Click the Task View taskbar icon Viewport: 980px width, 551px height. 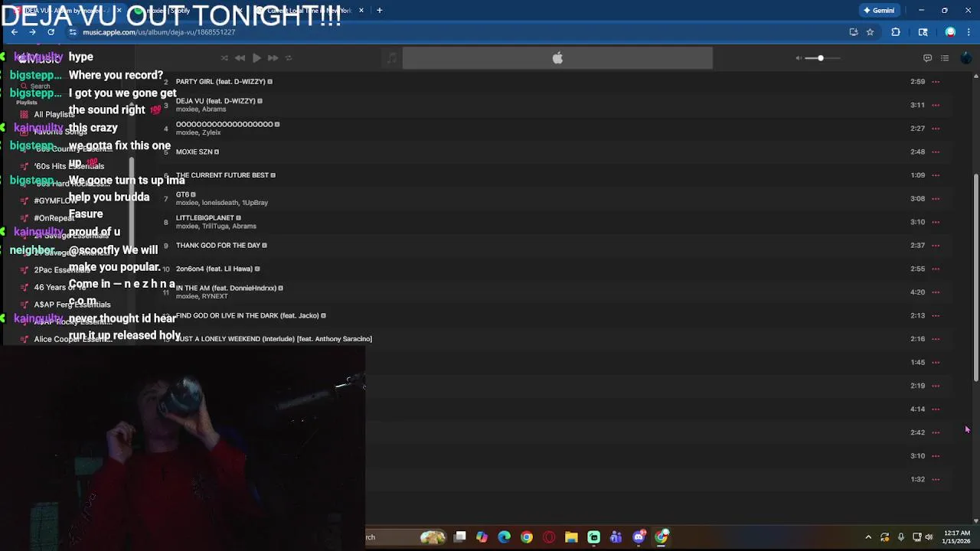[459, 537]
